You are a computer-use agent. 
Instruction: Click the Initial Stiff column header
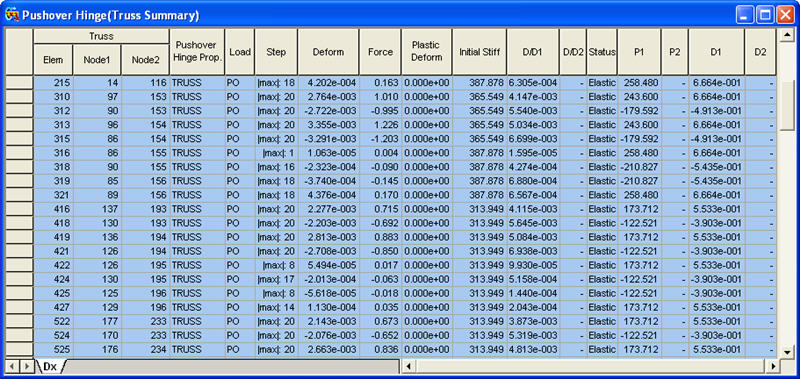pos(479,52)
